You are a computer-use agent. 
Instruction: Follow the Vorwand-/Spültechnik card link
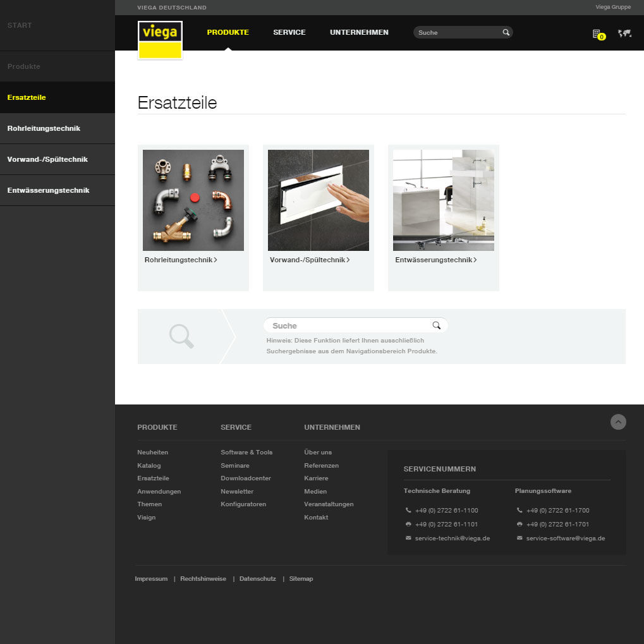click(310, 260)
